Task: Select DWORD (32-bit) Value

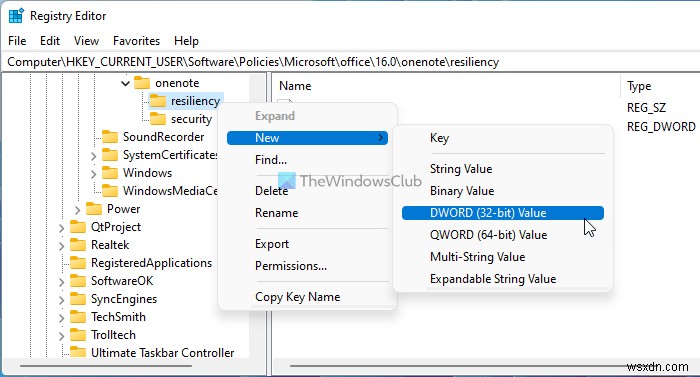Action: pyautogui.click(x=503, y=213)
